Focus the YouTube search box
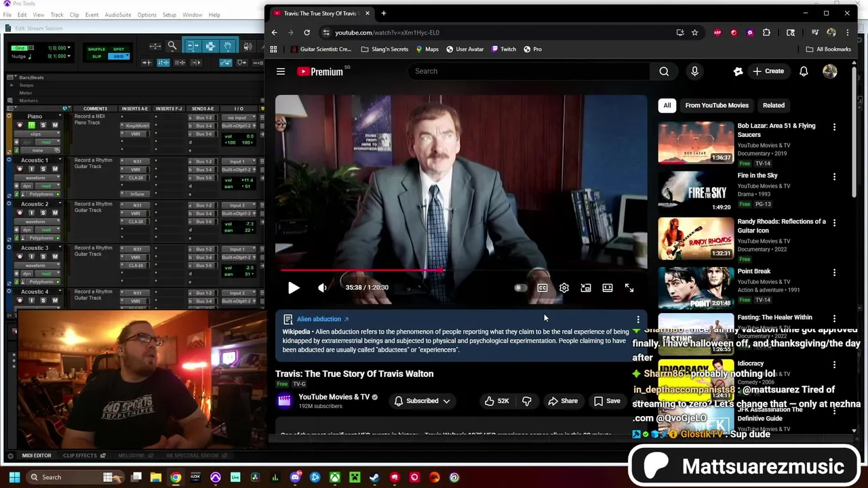 click(x=528, y=71)
